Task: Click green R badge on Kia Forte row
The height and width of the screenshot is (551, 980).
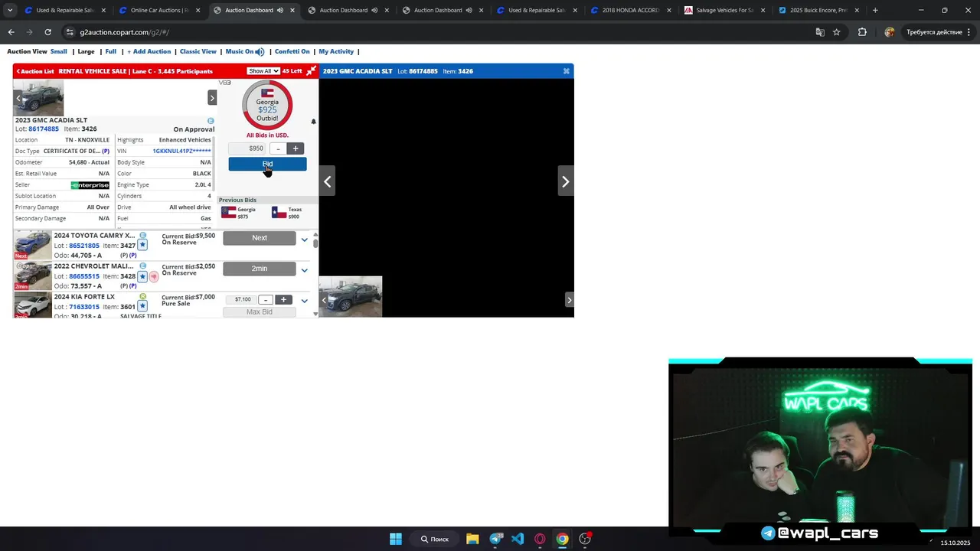Action: 142,296
